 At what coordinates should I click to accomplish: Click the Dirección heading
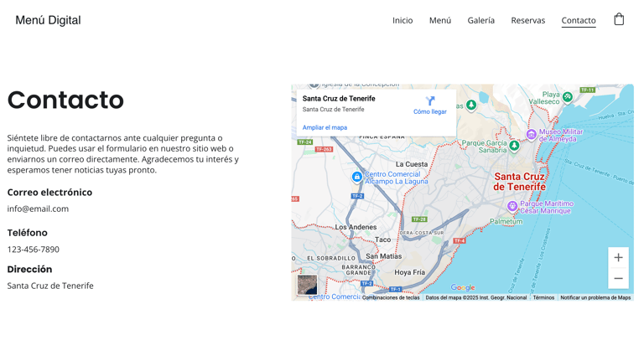pyautogui.click(x=29, y=269)
